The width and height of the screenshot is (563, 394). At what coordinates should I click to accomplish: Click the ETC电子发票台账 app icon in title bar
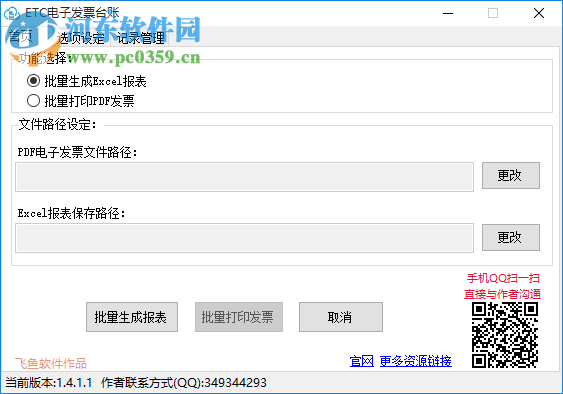[x=11, y=14]
